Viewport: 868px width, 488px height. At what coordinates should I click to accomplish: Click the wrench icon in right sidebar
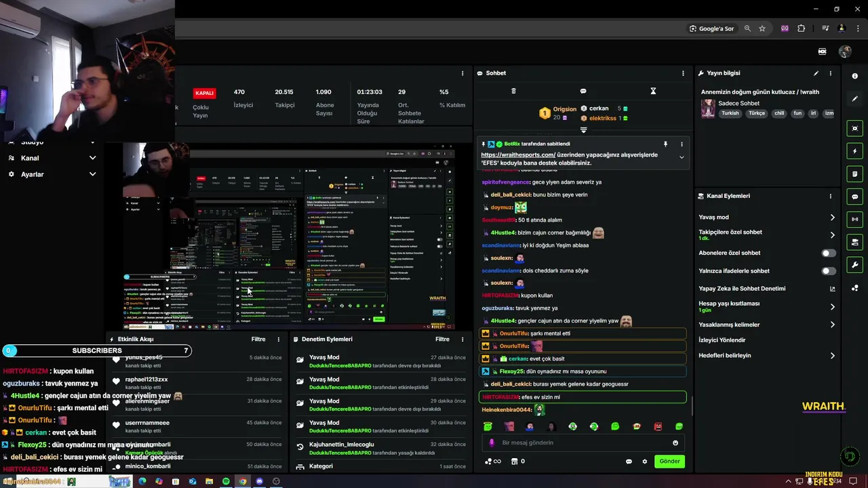tap(855, 264)
